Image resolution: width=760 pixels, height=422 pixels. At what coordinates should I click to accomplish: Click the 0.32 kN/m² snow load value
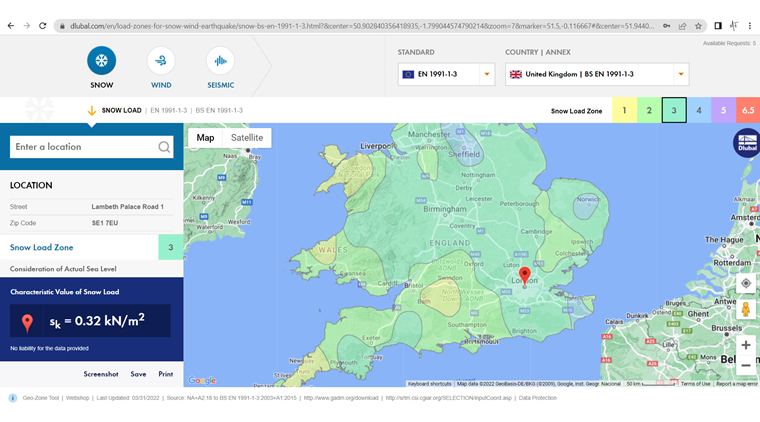[97, 321]
